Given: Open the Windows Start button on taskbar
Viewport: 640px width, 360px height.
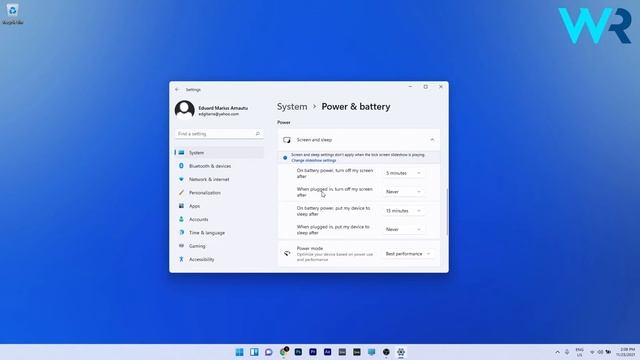Looking at the screenshot, I should (240, 352).
